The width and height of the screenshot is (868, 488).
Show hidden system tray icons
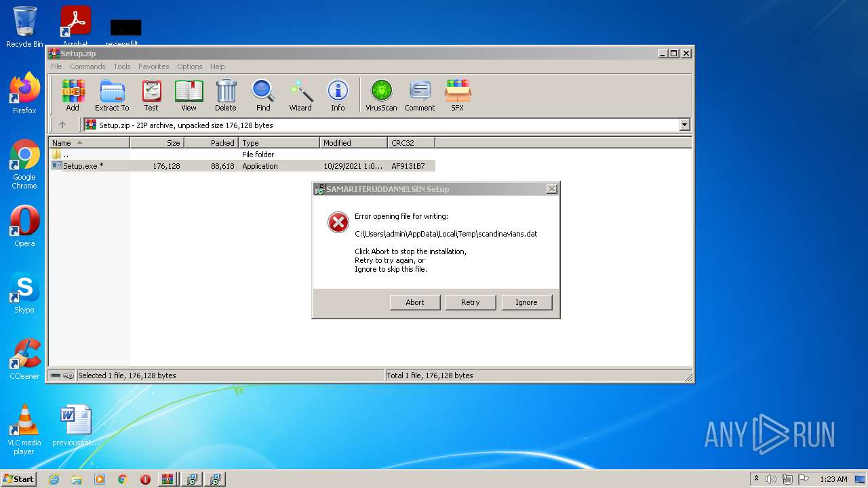pyautogui.click(x=756, y=479)
